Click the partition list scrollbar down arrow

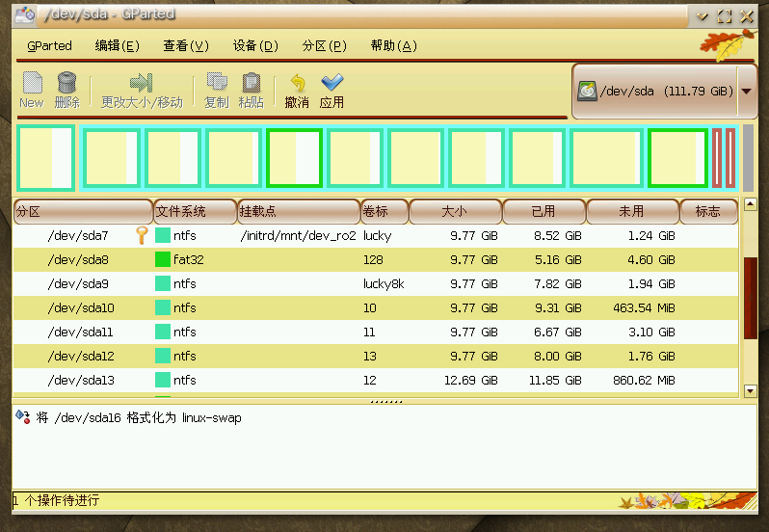coord(750,390)
